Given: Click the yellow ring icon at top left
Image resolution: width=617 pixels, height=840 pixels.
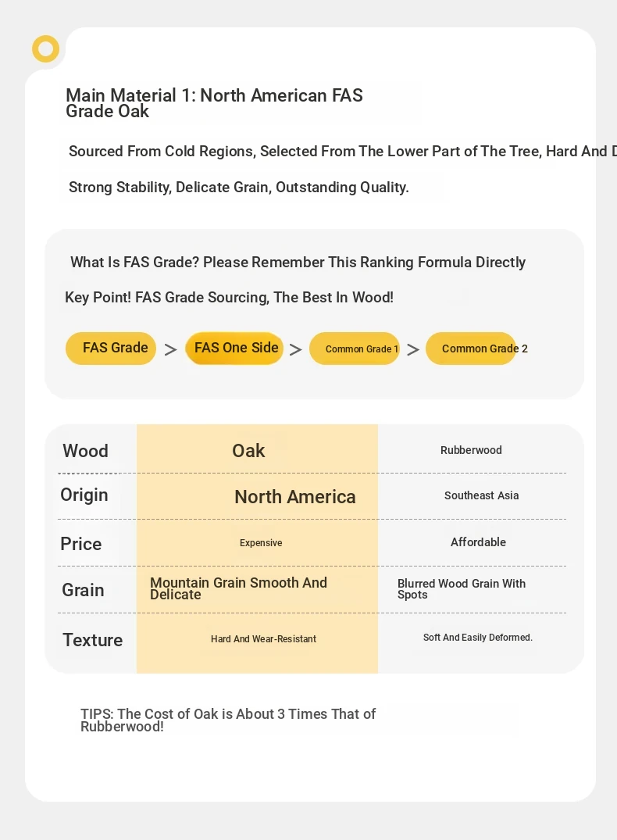Looking at the screenshot, I should click(x=45, y=48).
